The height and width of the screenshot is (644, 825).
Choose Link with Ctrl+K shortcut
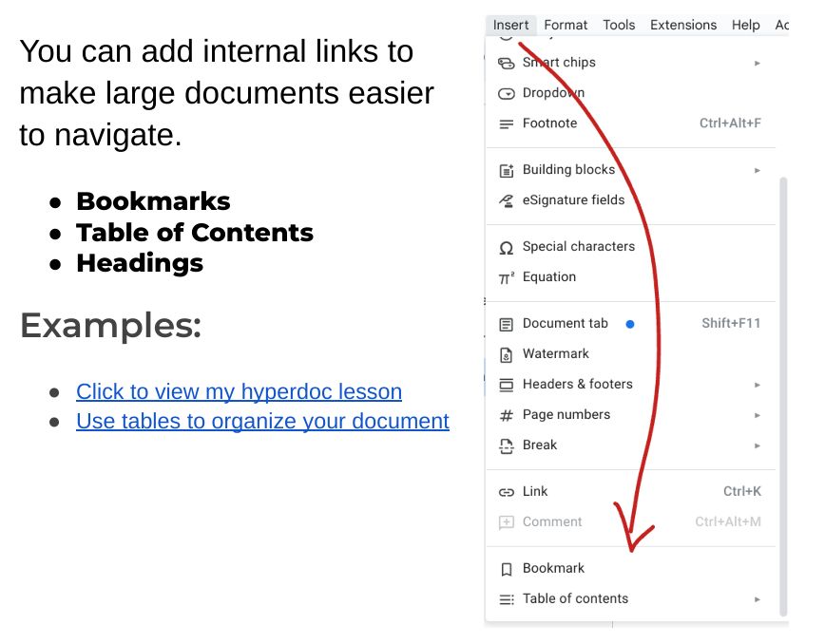[630, 491]
